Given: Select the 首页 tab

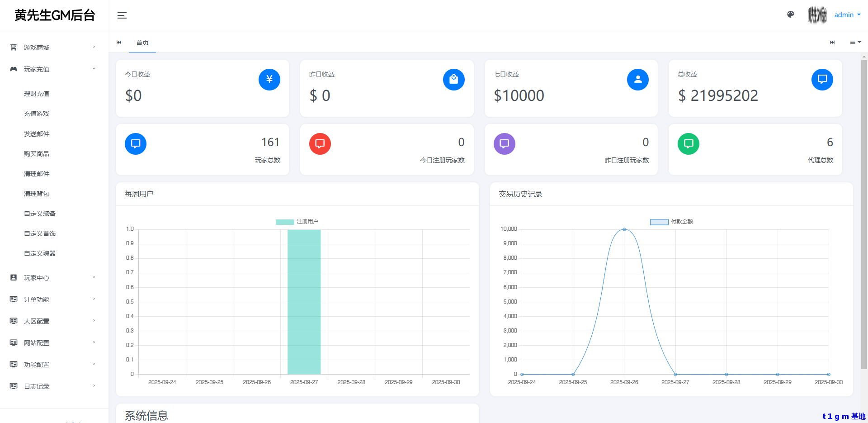Looking at the screenshot, I should 142,43.
